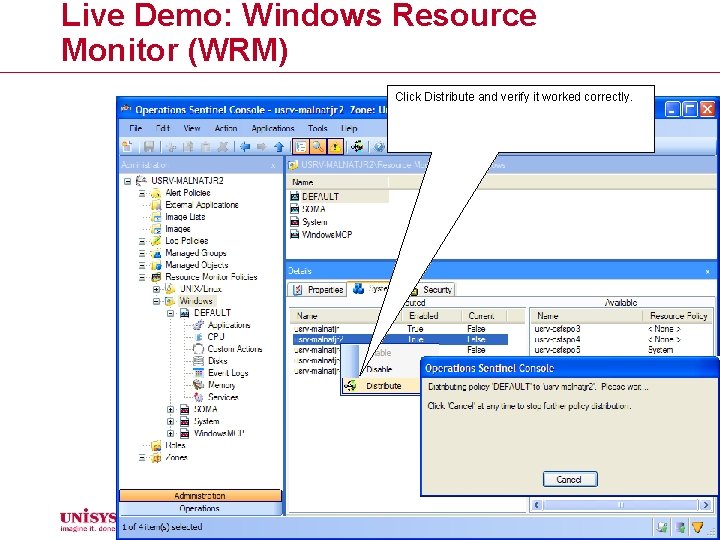Toggle the tree view pane toolbar button

pyautogui.click(x=300, y=146)
